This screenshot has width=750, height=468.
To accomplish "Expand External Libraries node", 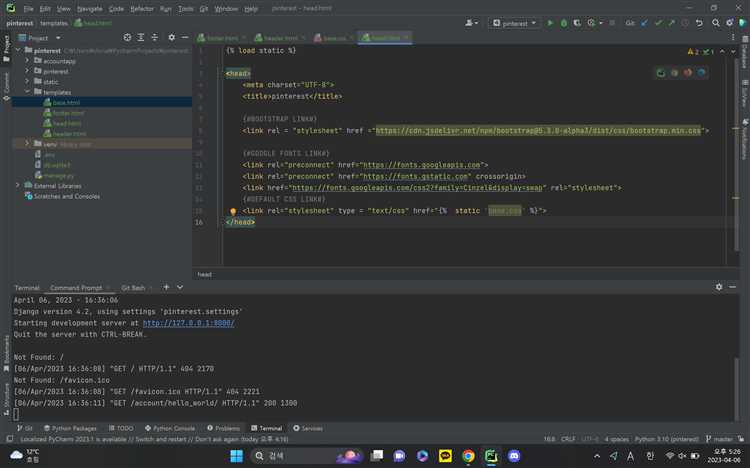I will [x=18, y=185].
